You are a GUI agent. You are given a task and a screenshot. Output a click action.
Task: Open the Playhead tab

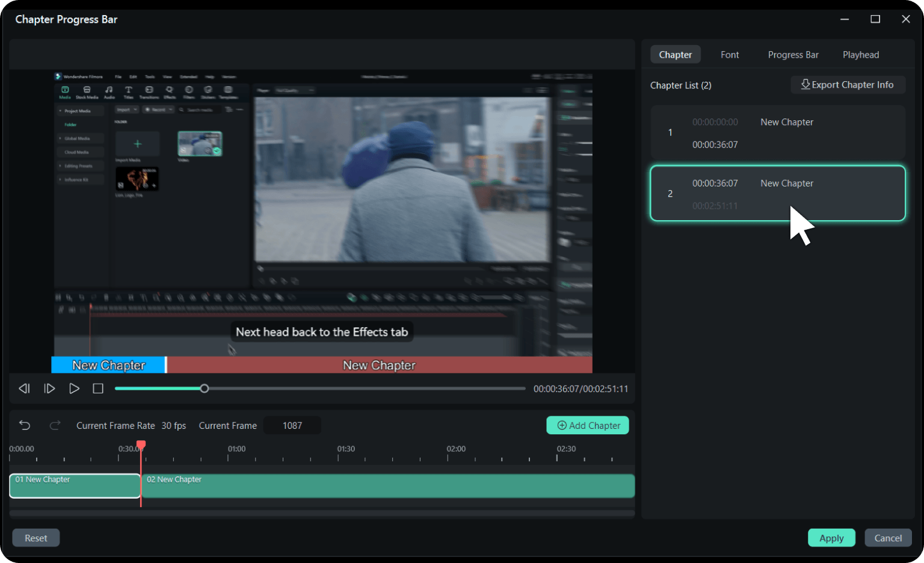tap(861, 55)
